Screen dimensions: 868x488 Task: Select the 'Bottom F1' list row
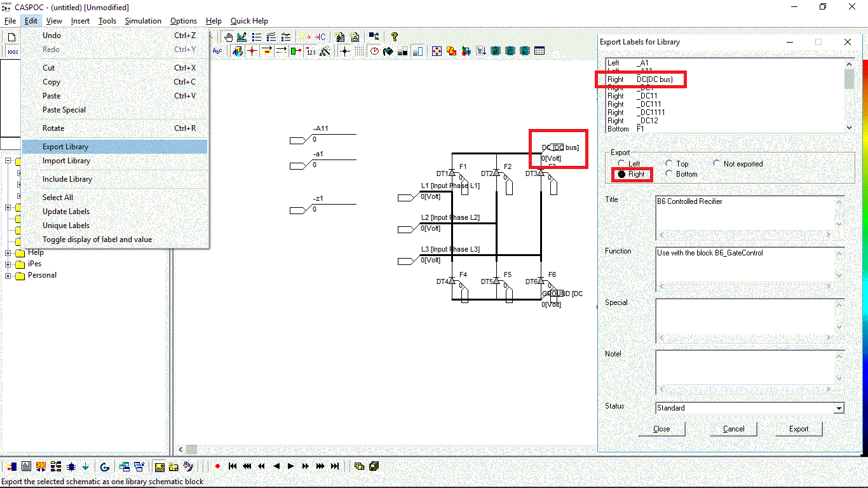click(725, 129)
